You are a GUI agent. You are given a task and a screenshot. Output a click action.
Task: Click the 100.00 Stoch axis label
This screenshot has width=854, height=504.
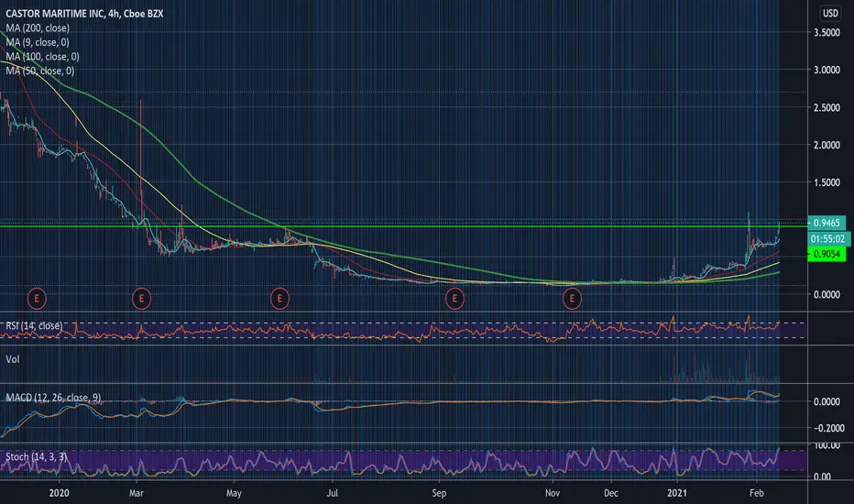[827, 445]
